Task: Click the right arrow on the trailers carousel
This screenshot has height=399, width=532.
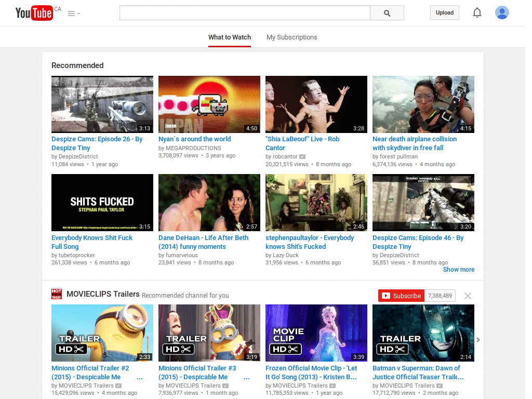Action: pyautogui.click(x=478, y=339)
